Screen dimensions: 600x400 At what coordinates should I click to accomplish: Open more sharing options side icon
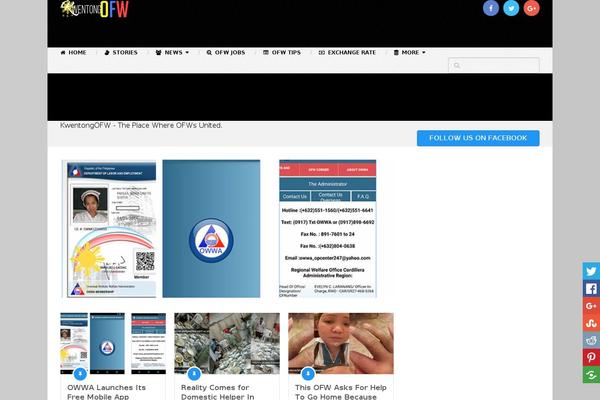pos(591,375)
